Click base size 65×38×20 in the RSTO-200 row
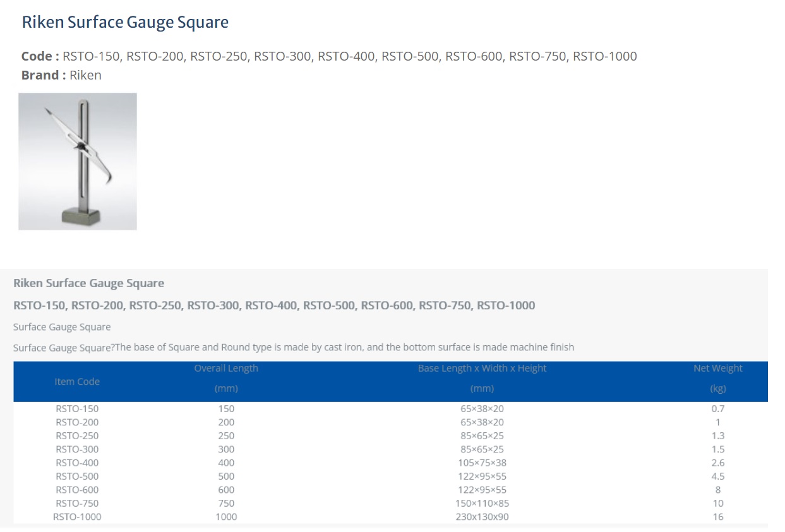Screen dimensions: 785x532 pos(482,422)
